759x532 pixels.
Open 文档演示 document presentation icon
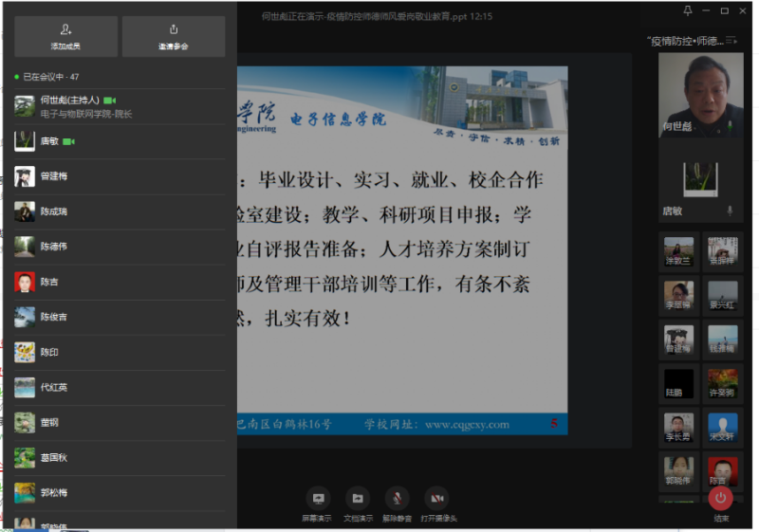[x=357, y=498]
